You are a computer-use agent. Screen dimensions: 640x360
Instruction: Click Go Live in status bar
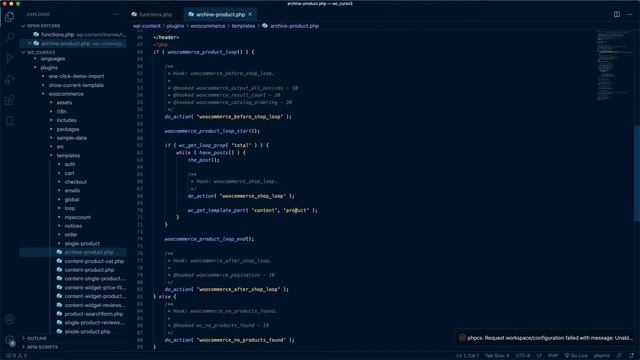click(576, 356)
